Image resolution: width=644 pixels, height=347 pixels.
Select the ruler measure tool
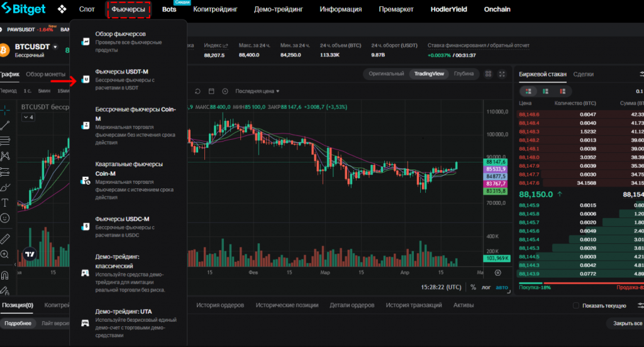pyautogui.click(x=5, y=239)
